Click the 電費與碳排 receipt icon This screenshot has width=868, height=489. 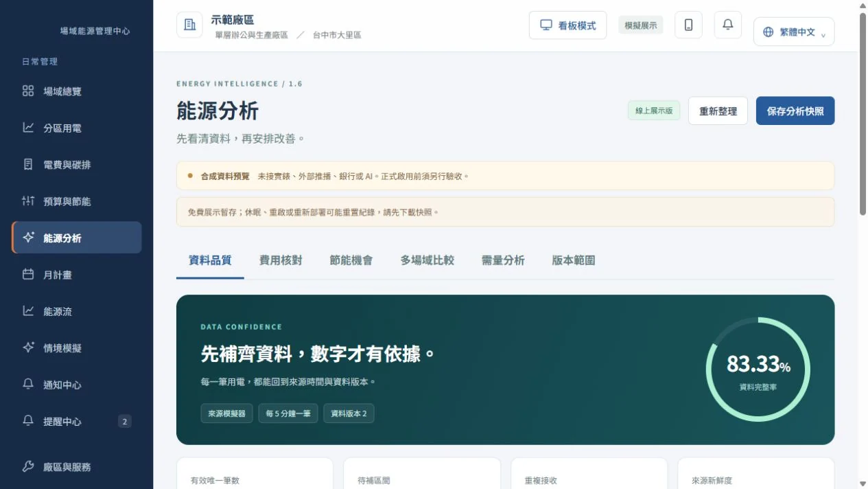click(28, 165)
